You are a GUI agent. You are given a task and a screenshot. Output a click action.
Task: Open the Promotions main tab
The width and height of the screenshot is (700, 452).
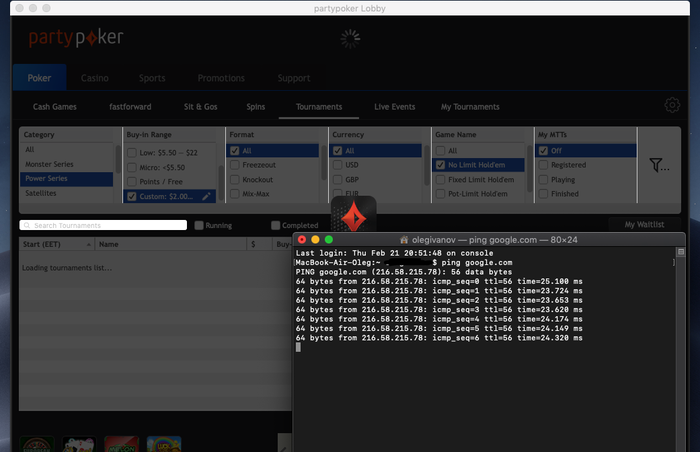(221, 78)
